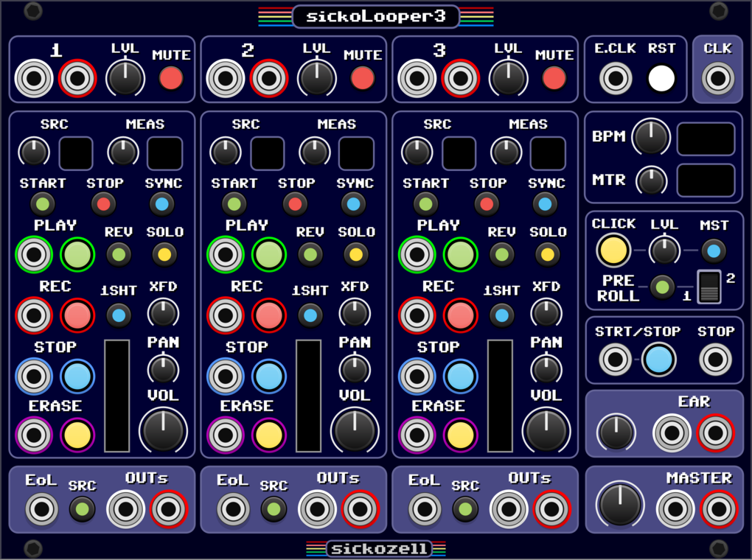Click the MASTER volume knob
Viewport: 752px width, 560px height.
pos(620,504)
